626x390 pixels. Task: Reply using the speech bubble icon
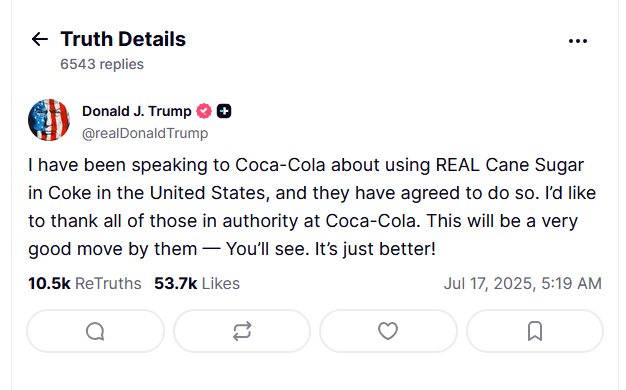[x=95, y=331]
